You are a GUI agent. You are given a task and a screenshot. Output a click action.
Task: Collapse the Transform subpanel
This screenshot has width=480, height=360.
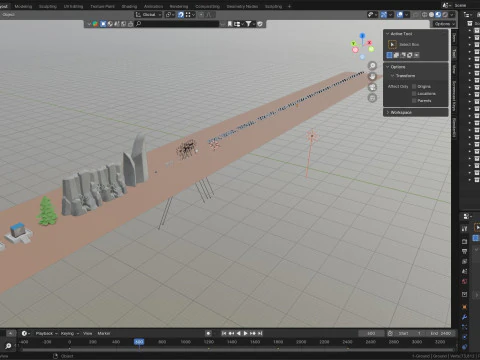[392, 76]
